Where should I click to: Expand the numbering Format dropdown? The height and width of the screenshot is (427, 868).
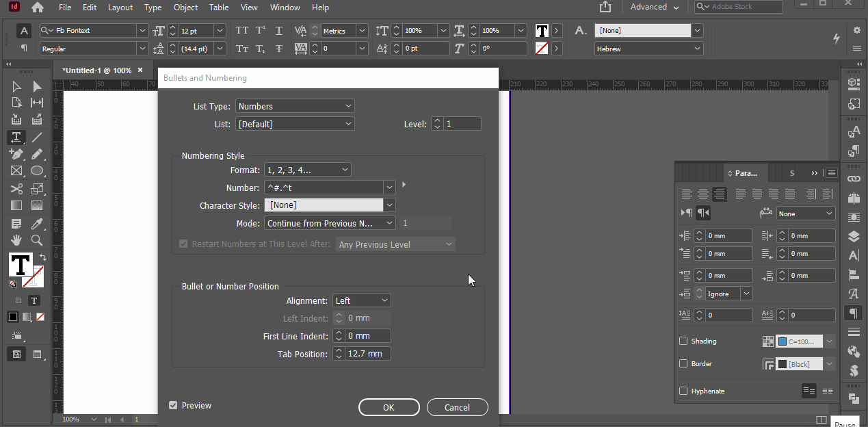point(307,170)
